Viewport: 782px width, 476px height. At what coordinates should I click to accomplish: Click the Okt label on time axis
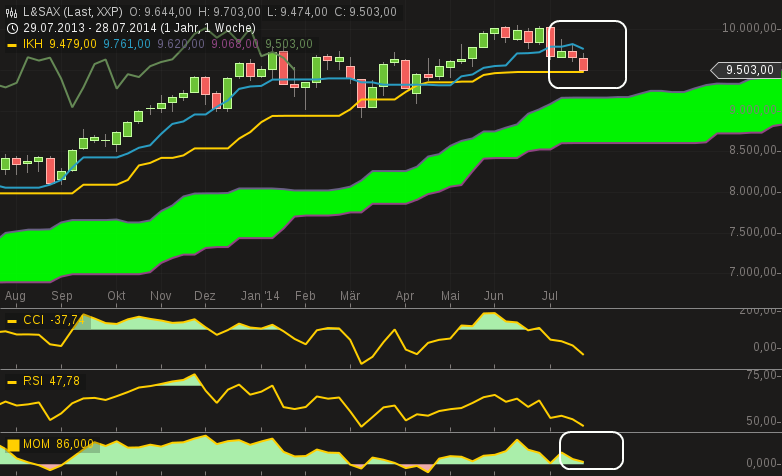[x=116, y=296]
